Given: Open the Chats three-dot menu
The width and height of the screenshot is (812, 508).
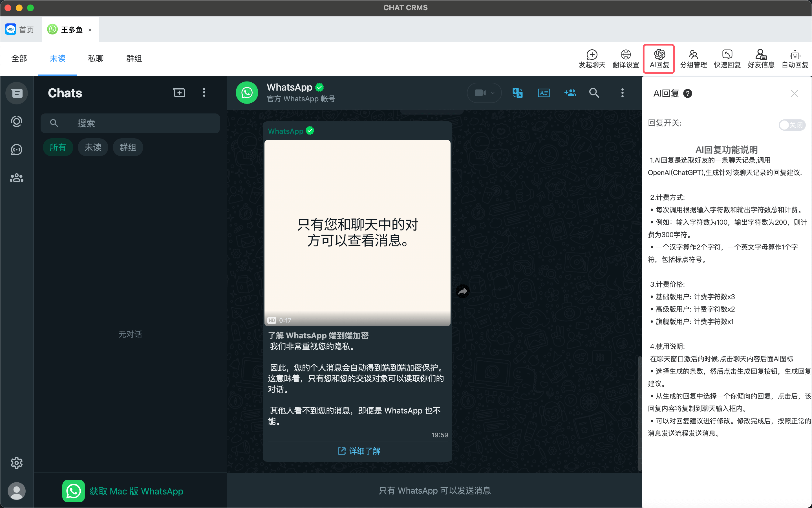Looking at the screenshot, I should (x=204, y=93).
